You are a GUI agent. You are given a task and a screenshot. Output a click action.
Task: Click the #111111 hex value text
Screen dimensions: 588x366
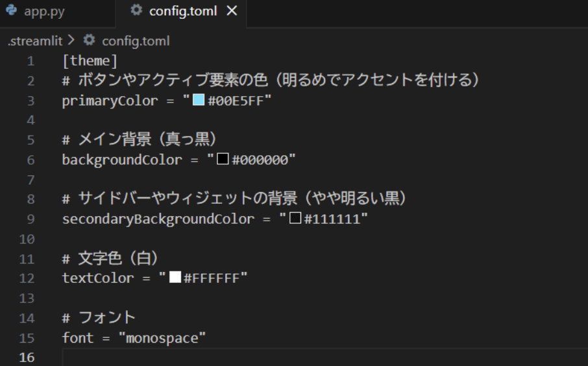tap(332, 219)
